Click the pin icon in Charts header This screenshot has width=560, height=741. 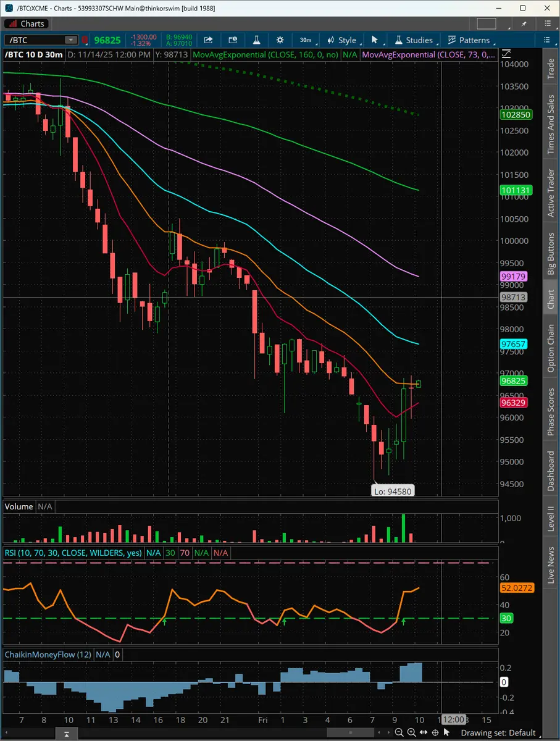(x=524, y=23)
